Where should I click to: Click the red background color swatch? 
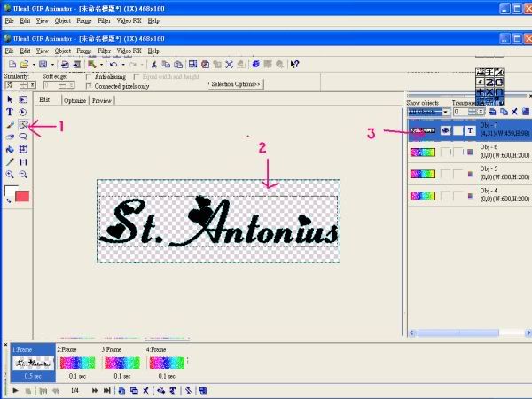pyautogui.click(x=22, y=196)
